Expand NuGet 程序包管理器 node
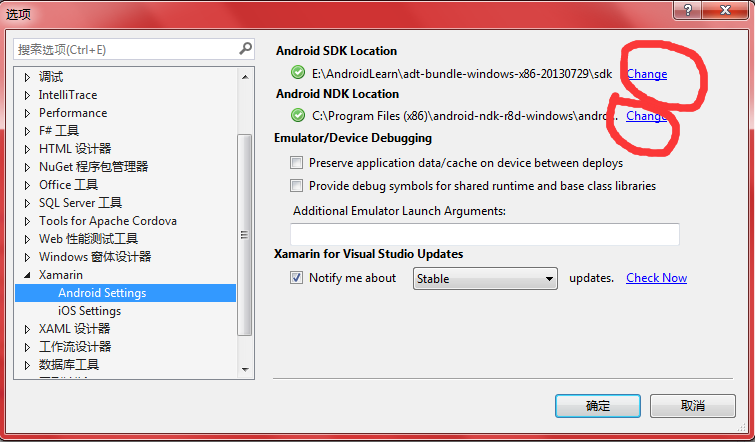Viewport: 755px width, 442px height. 27,167
